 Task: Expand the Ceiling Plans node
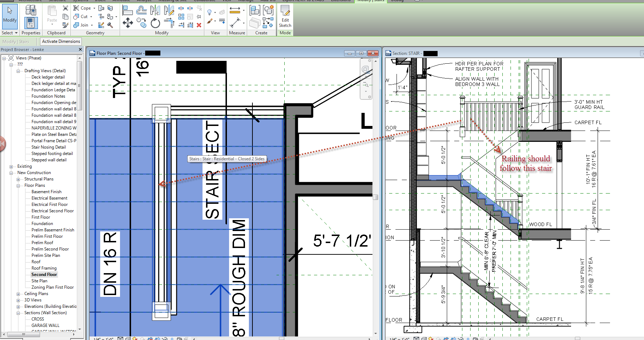(x=18, y=294)
